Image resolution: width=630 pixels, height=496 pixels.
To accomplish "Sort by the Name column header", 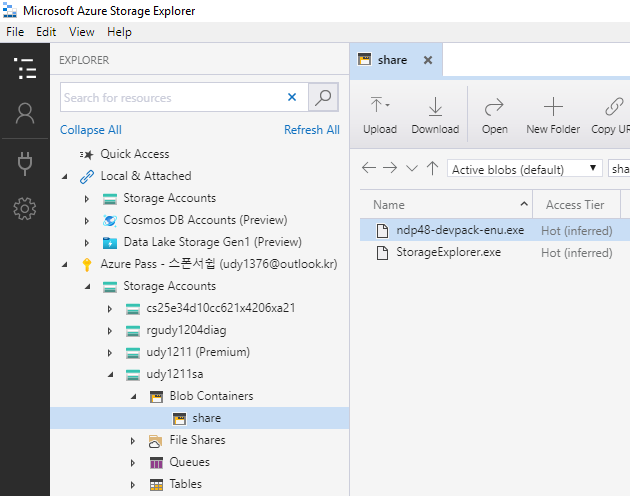I will click(x=446, y=205).
